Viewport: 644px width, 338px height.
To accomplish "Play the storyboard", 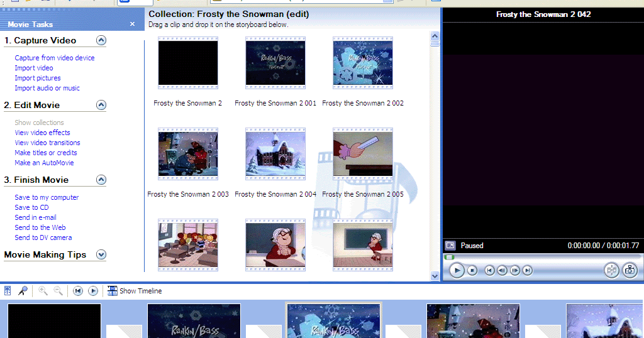I will [x=93, y=291].
